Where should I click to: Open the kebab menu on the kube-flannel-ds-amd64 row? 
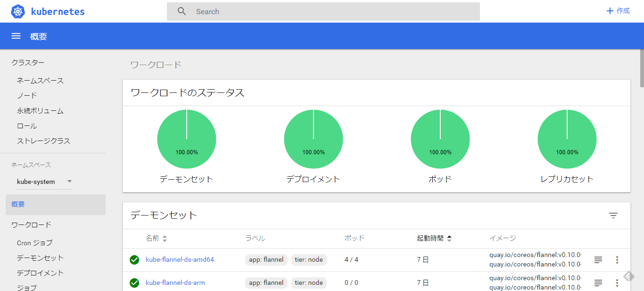[617, 259]
